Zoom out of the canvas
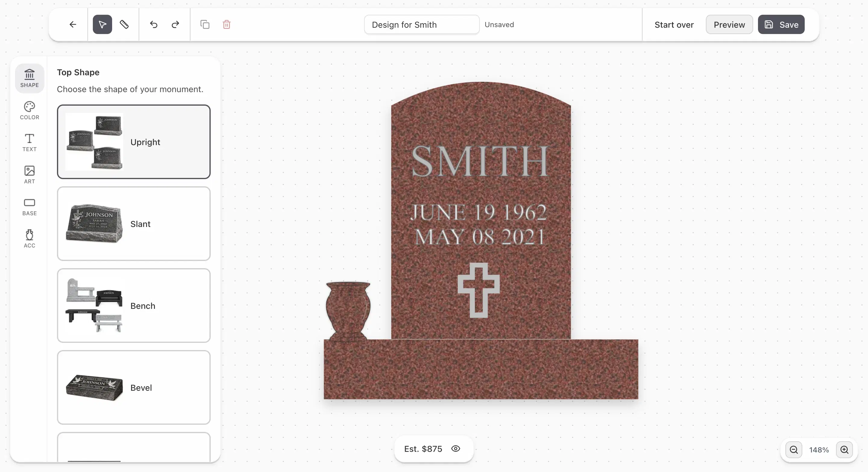This screenshot has width=868, height=472. click(x=794, y=450)
